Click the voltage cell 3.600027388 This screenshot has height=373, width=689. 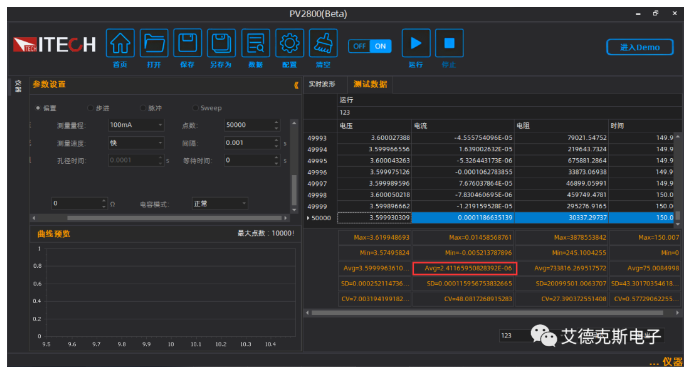click(374, 138)
